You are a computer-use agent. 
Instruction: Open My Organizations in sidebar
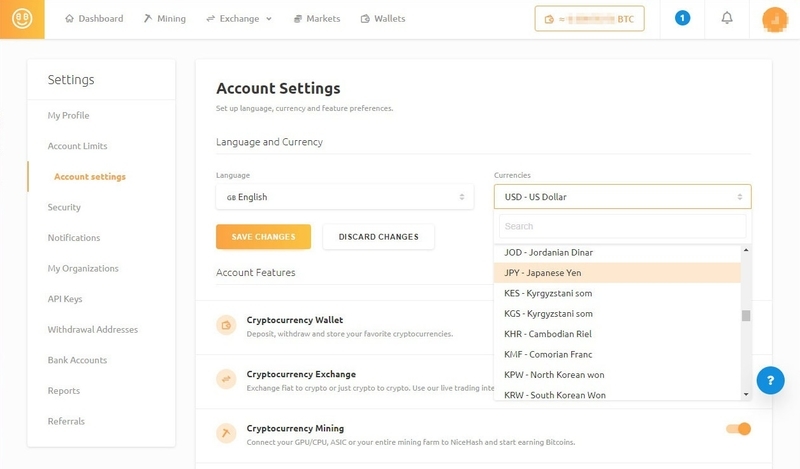coord(83,268)
